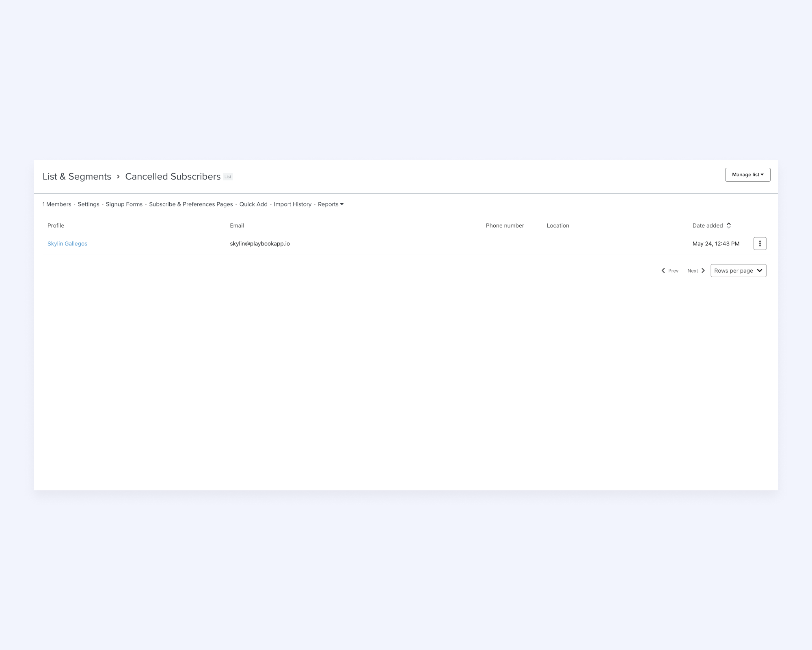Image resolution: width=812 pixels, height=650 pixels.
Task: Open the Signup Forms tab
Action: [124, 204]
